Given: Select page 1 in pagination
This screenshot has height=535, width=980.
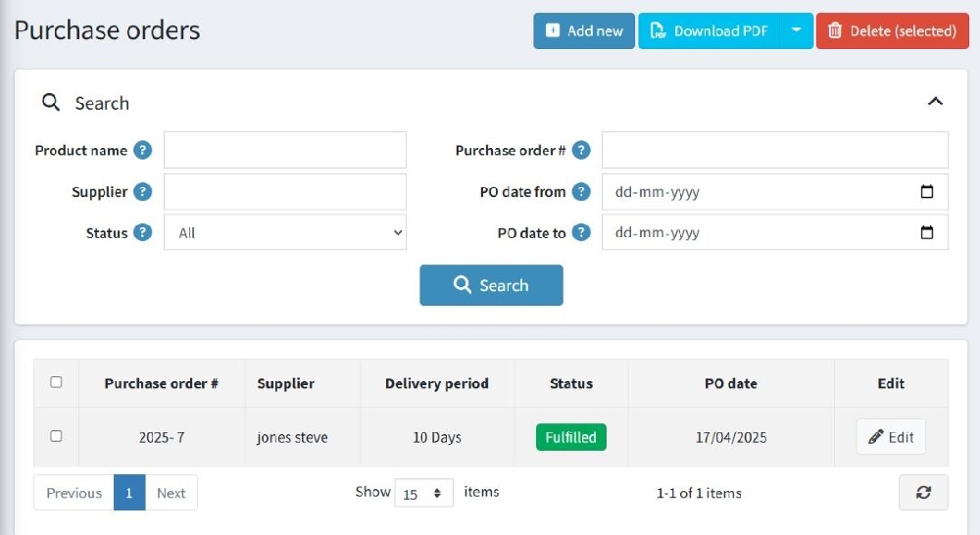Looking at the screenshot, I should 129,493.
